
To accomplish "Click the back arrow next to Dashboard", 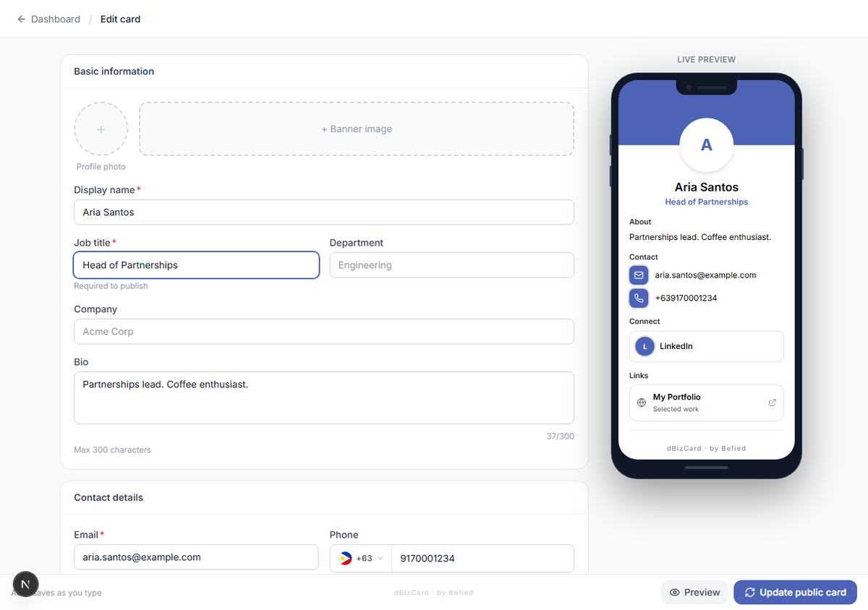I will 22,20.
